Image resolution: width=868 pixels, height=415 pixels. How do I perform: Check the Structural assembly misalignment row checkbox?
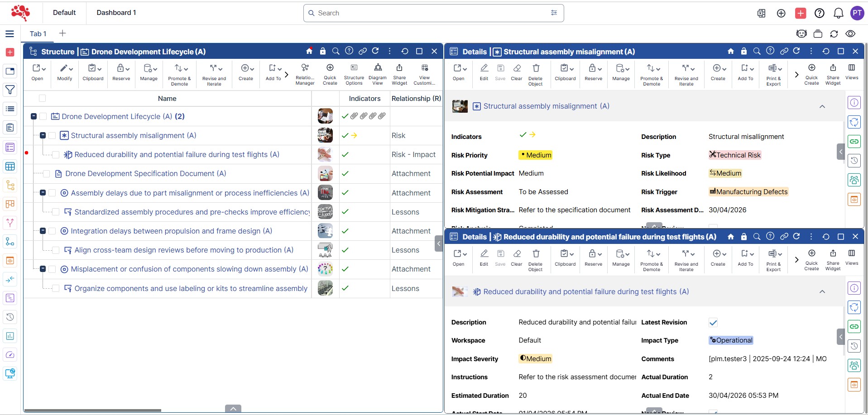(x=53, y=136)
